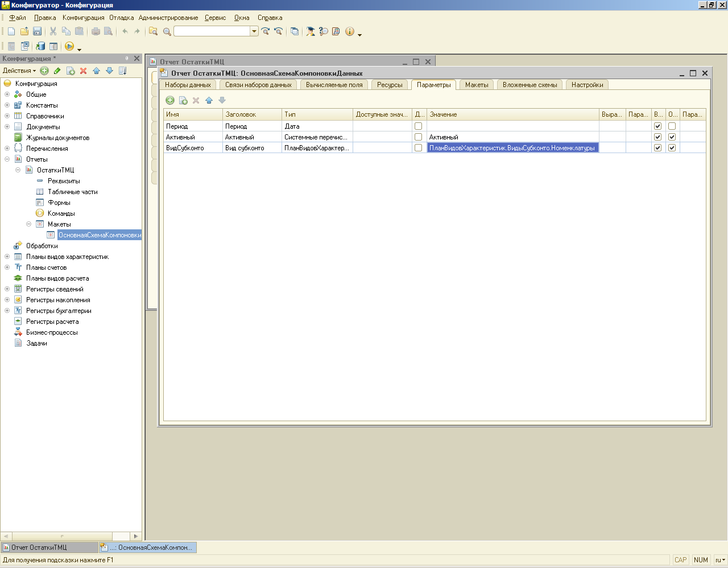
Task: Click the search input field in the toolbar
Action: 212,31
